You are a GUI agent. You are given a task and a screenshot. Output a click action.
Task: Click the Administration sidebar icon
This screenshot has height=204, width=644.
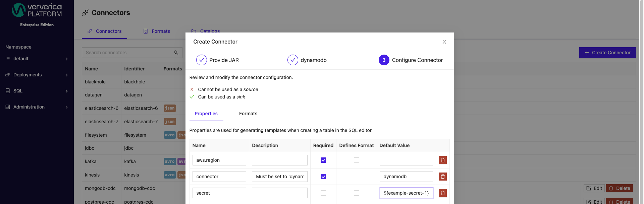[8, 107]
